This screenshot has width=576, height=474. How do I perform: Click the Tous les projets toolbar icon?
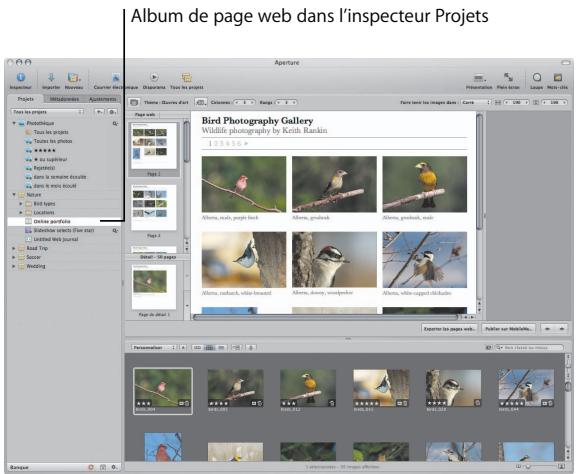click(187, 77)
